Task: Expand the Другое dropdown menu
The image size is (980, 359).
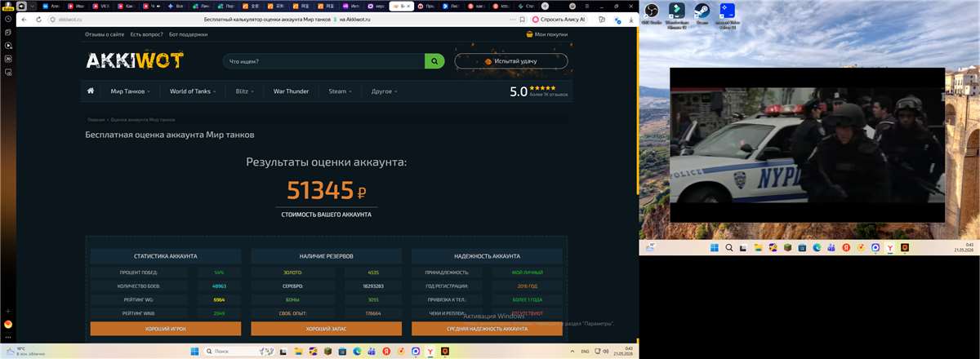Action: tap(385, 91)
